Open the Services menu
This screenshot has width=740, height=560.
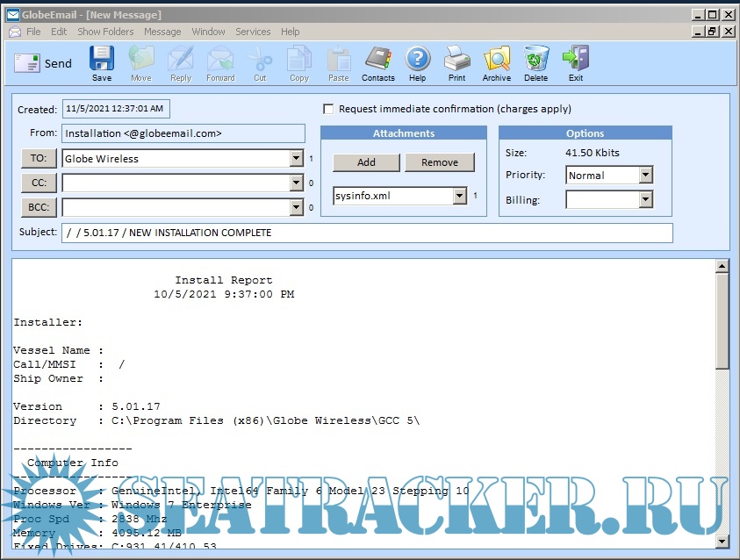pos(253,32)
